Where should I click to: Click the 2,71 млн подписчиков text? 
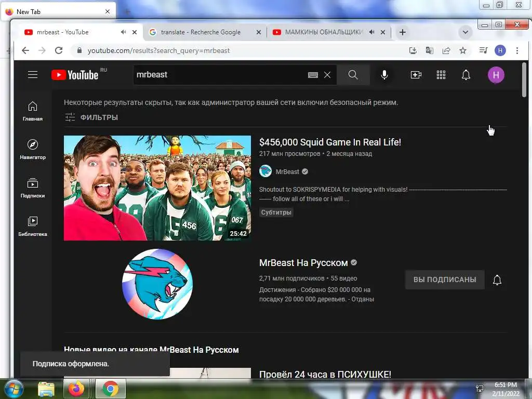click(x=292, y=278)
